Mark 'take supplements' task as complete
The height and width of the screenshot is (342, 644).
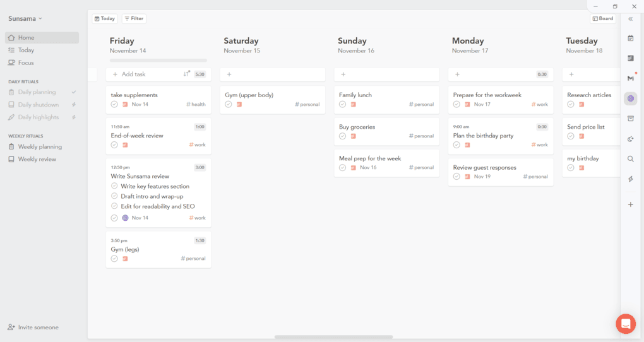[x=114, y=104]
